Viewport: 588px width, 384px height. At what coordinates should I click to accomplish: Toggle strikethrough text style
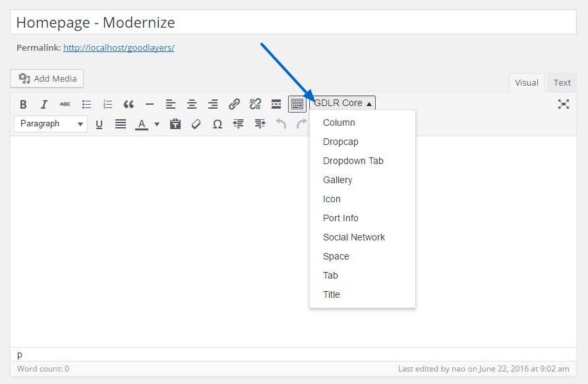(x=65, y=104)
